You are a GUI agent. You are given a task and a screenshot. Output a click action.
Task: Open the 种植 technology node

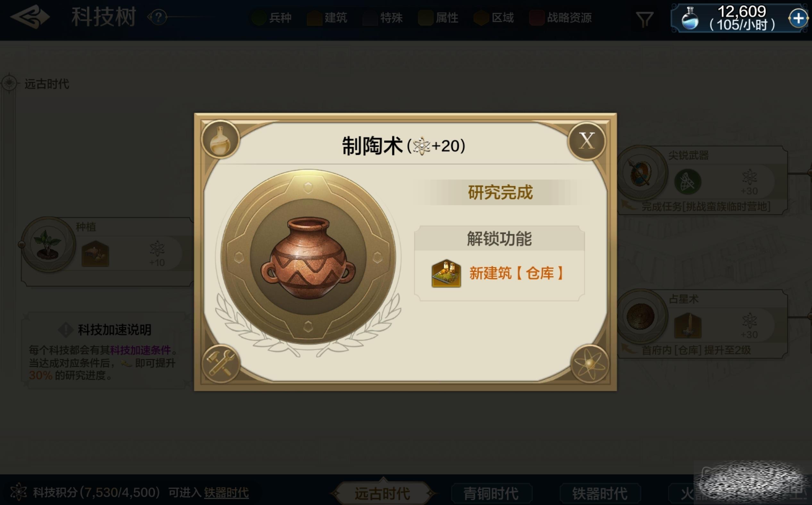tap(107, 251)
